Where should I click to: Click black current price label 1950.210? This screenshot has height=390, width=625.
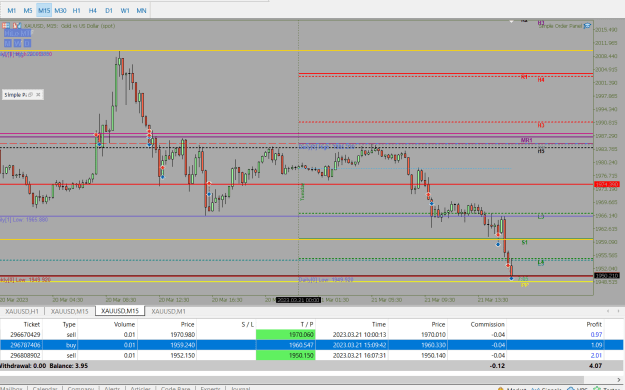(x=607, y=276)
